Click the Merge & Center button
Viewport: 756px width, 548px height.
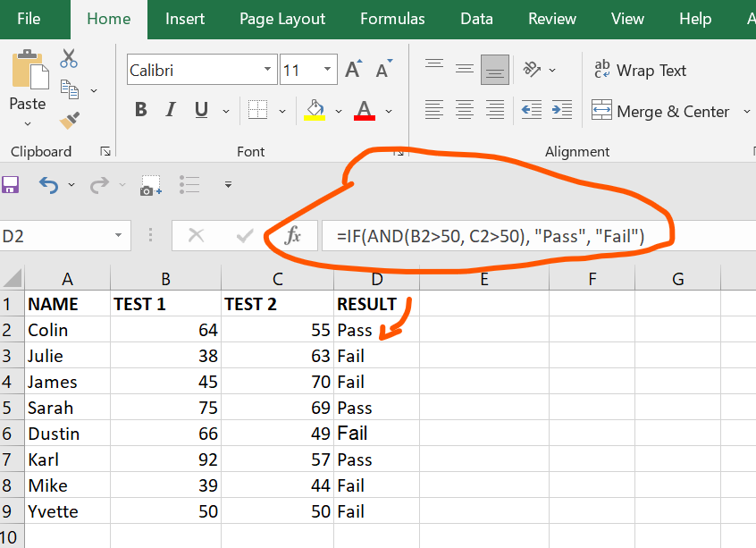[660, 112]
